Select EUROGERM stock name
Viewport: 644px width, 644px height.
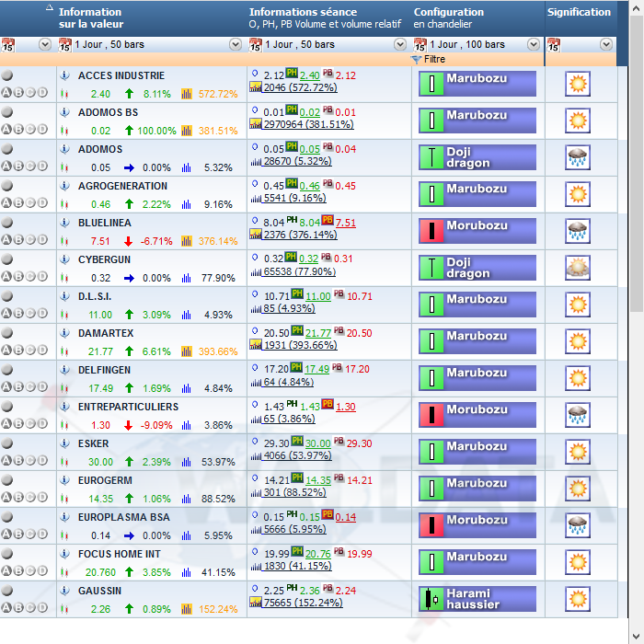tap(105, 480)
